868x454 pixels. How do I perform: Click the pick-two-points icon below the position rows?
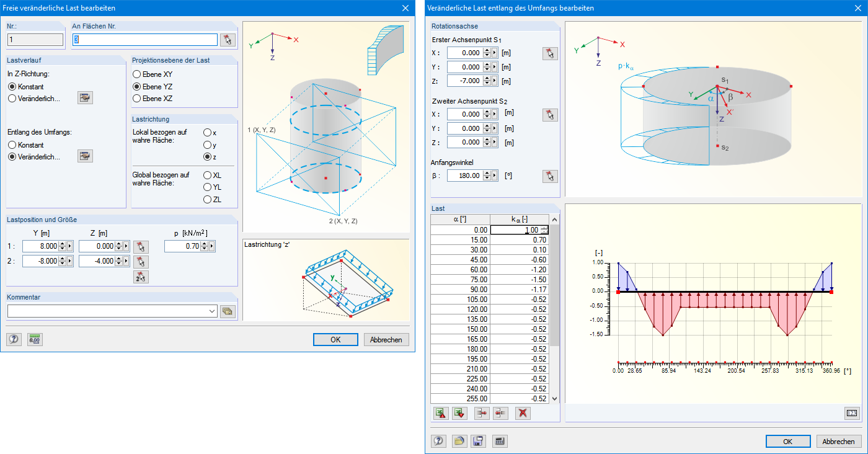pyautogui.click(x=141, y=277)
